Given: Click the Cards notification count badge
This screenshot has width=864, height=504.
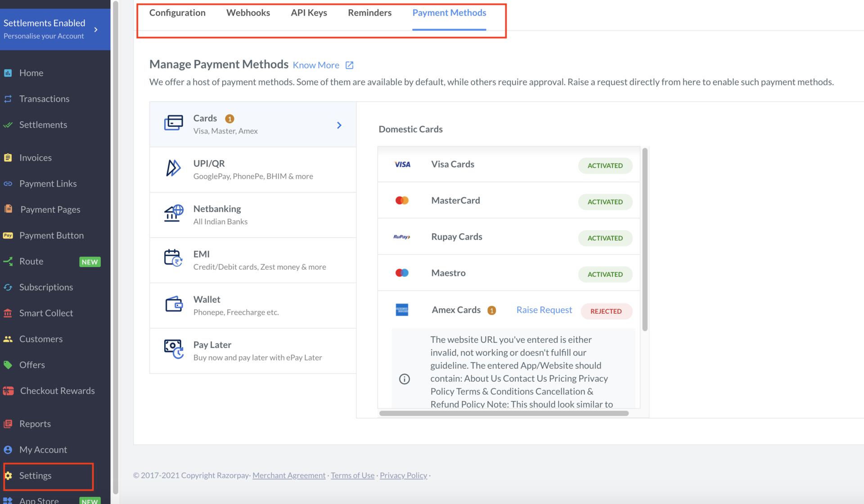Looking at the screenshot, I should (x=229, y=119).
